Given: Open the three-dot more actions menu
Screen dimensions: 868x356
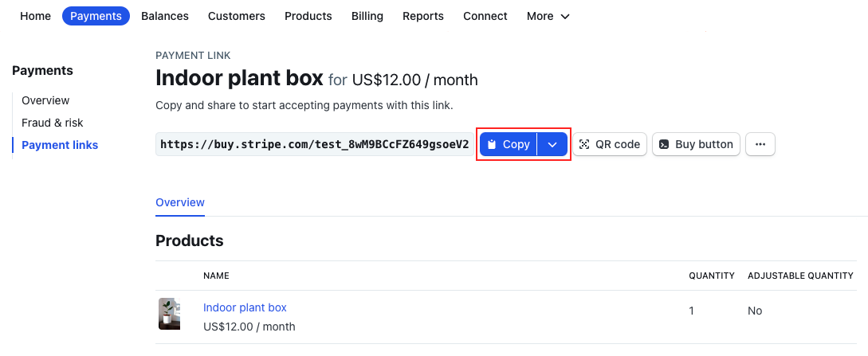Looking at the screenshot, I should (x=760, y=144).
